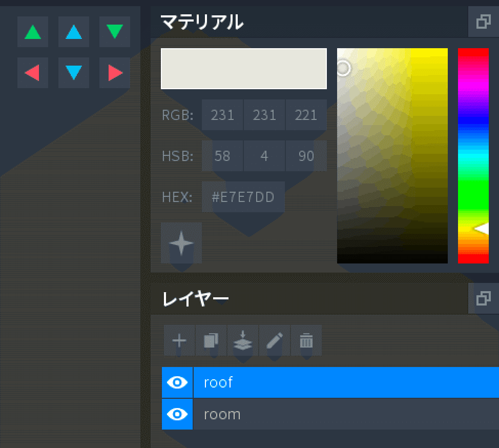
Task: Click the マテリアル panel title
Action: click(202, 22)
